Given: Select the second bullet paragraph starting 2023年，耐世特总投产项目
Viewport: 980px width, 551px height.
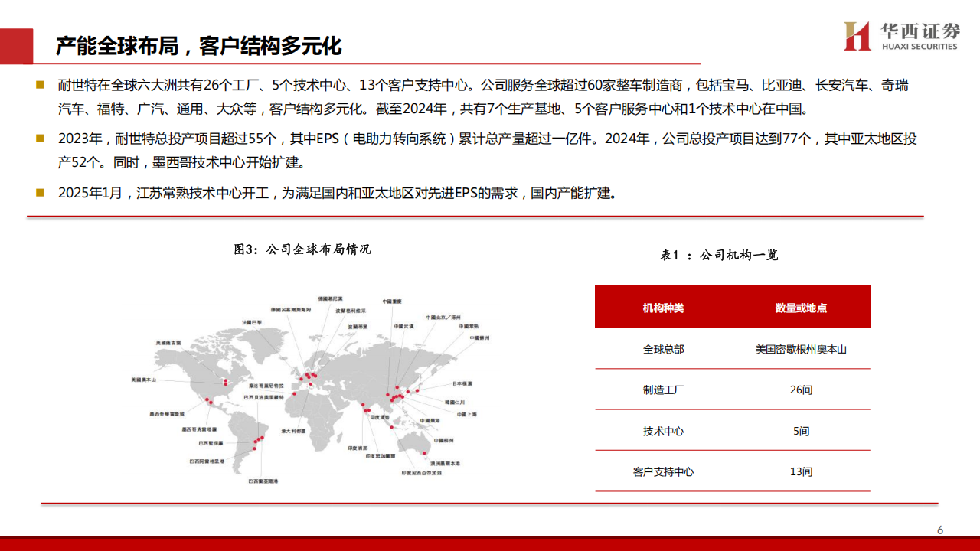Looking at the screenshot, I should (x=487, y=151).
